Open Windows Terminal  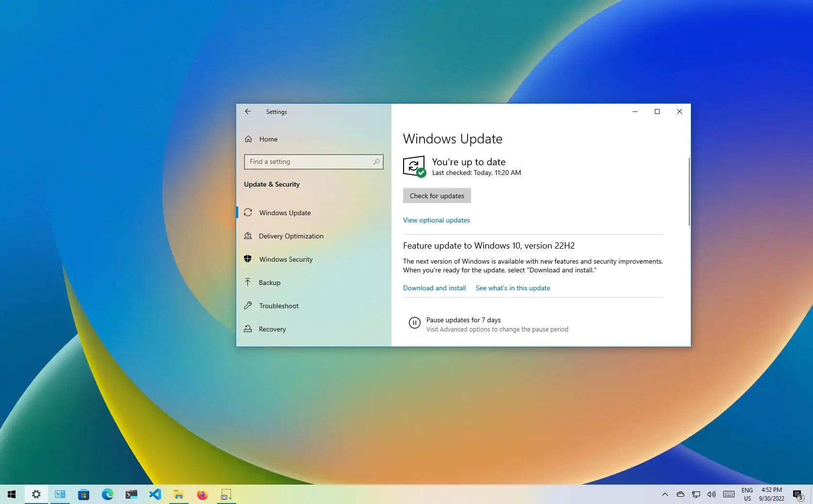coord(131,494)
